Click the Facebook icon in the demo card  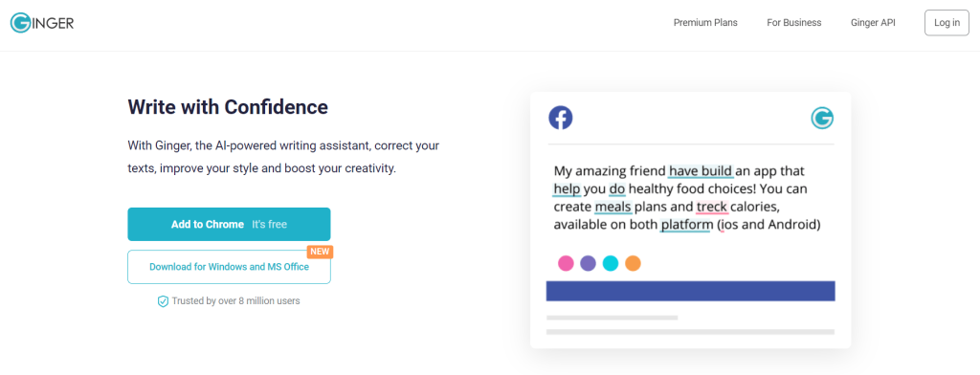point(561,118)
